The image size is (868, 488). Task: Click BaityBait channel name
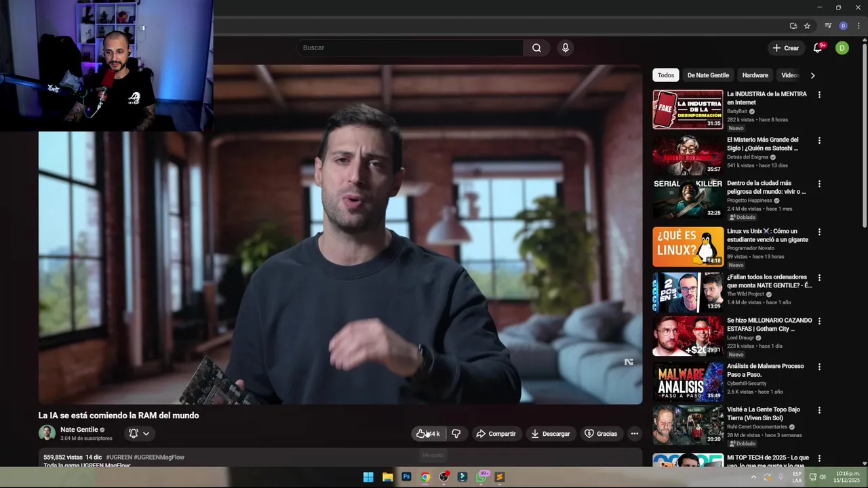[736, 111]
